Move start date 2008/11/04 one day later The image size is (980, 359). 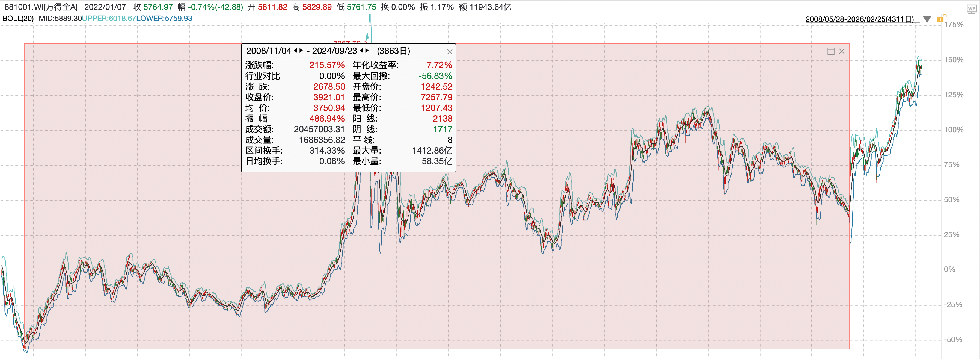(301, 51)
